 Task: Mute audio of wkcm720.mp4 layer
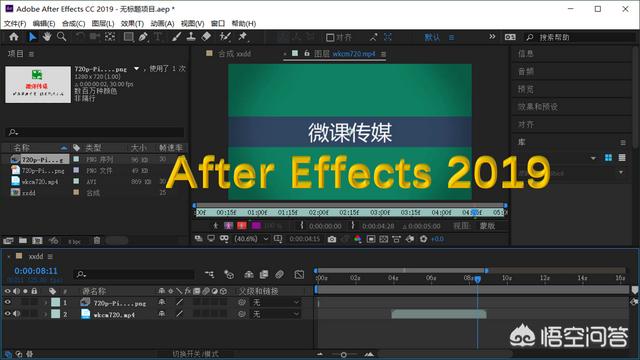pos(16,314)
